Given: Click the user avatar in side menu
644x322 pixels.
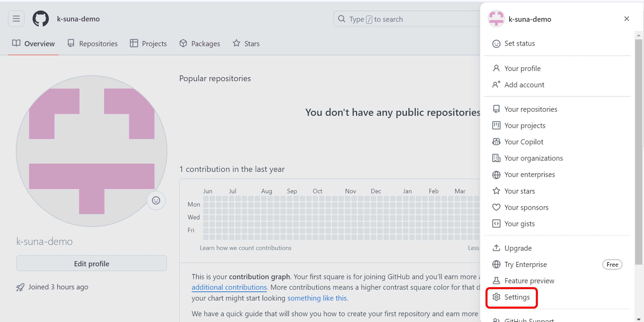Looking at the screenshot, I should coord(496,19).
